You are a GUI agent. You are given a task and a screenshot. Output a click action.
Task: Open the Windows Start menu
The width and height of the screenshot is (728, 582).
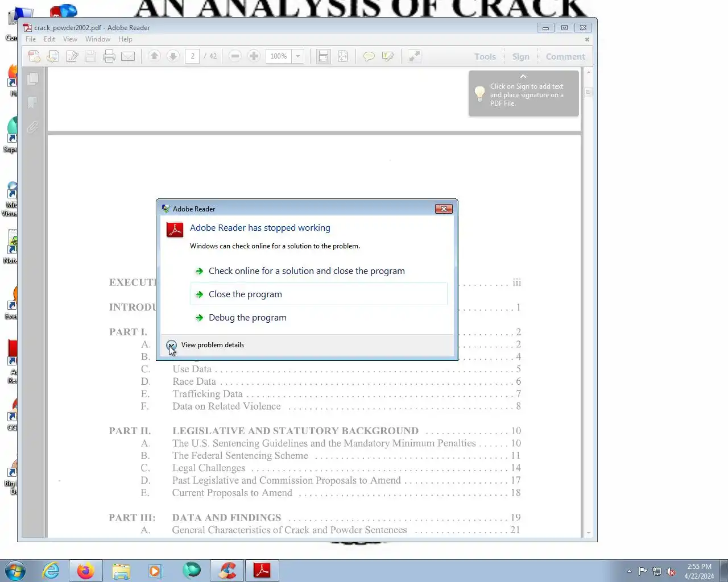[x=15, y=571]
